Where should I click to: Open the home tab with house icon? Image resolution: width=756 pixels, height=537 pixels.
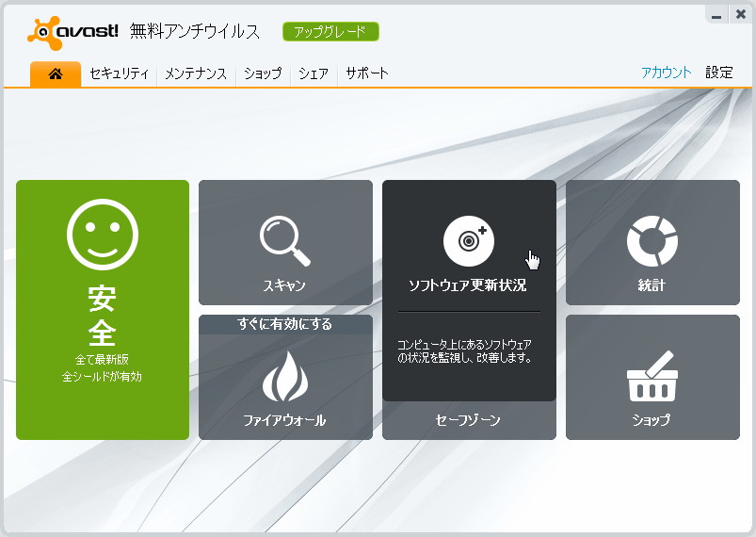[56, 73]
